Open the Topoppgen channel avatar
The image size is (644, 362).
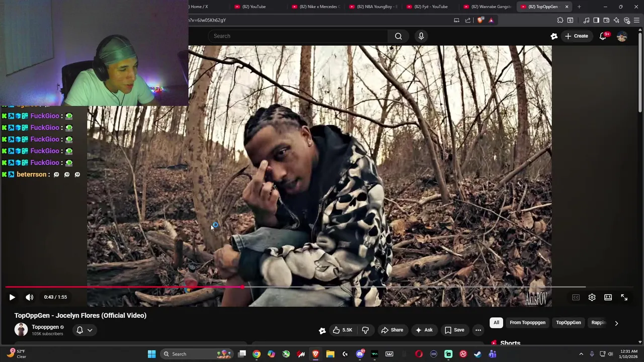(x=21, y=330)
